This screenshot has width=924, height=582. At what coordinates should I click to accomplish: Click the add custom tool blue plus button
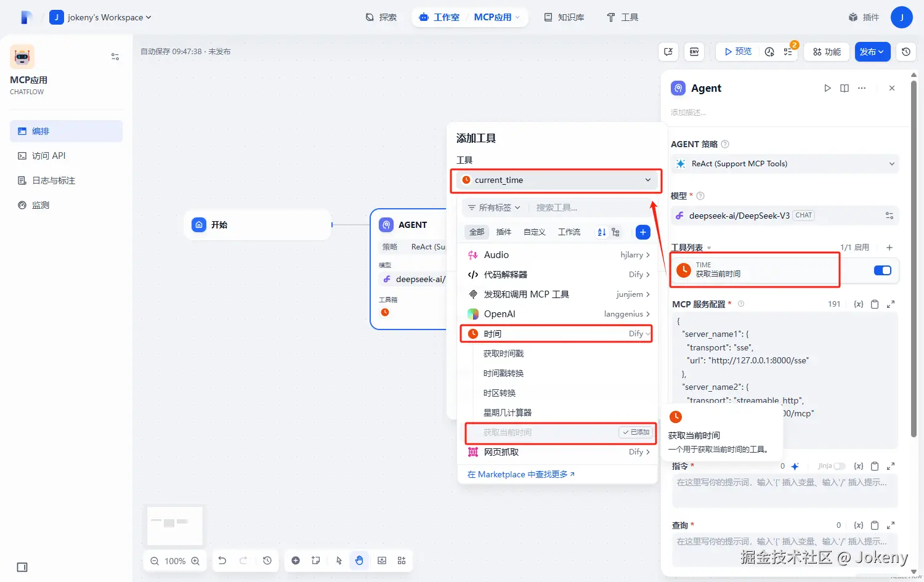642,232
